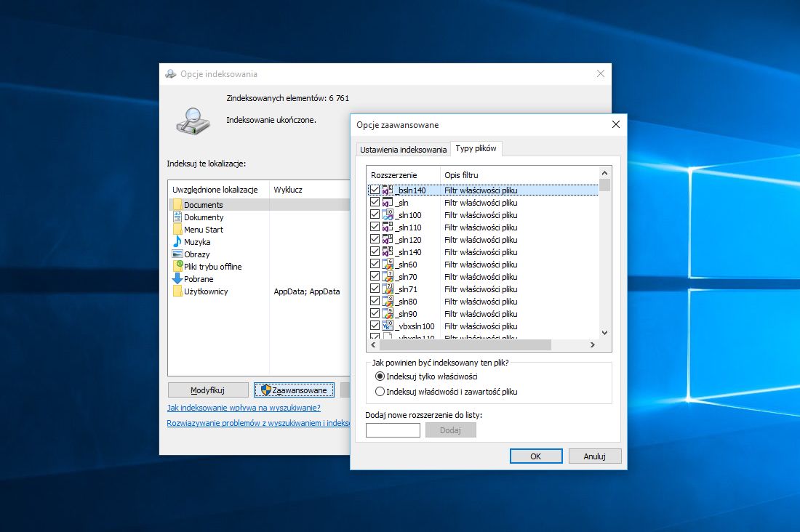The image size is (800, 532).
Task: Click the file list scroll down arrow
Action: pos(604,333)
